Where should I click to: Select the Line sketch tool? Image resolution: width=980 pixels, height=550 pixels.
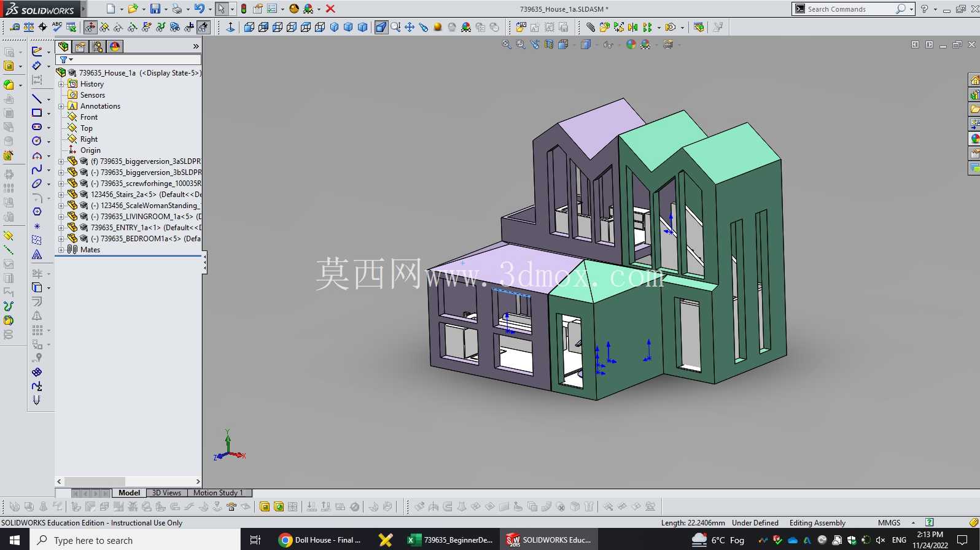(37, 99)
